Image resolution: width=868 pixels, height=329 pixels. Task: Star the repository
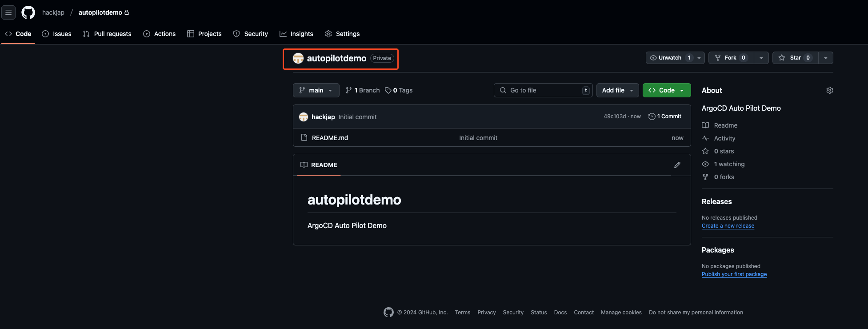tap(795, 58)
